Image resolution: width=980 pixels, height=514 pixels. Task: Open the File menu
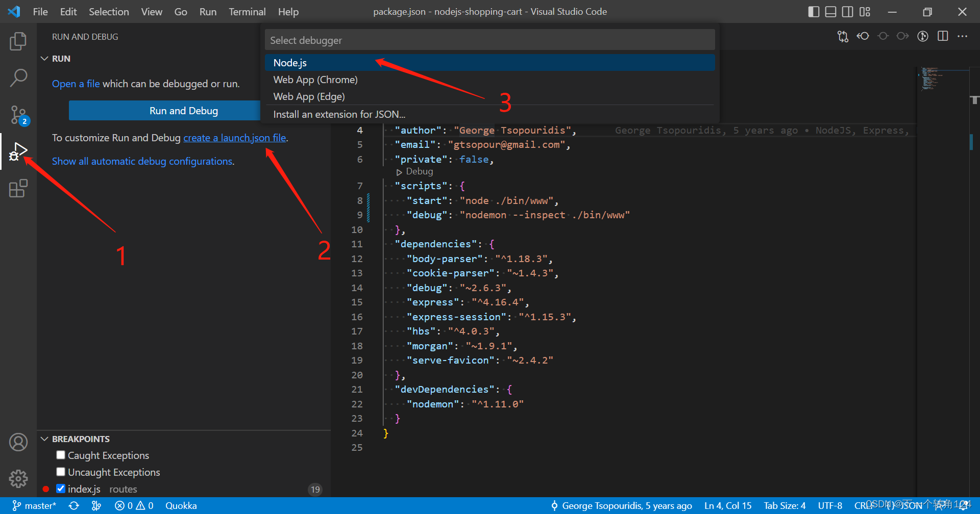pyautogui.click(x=40, y=12)
